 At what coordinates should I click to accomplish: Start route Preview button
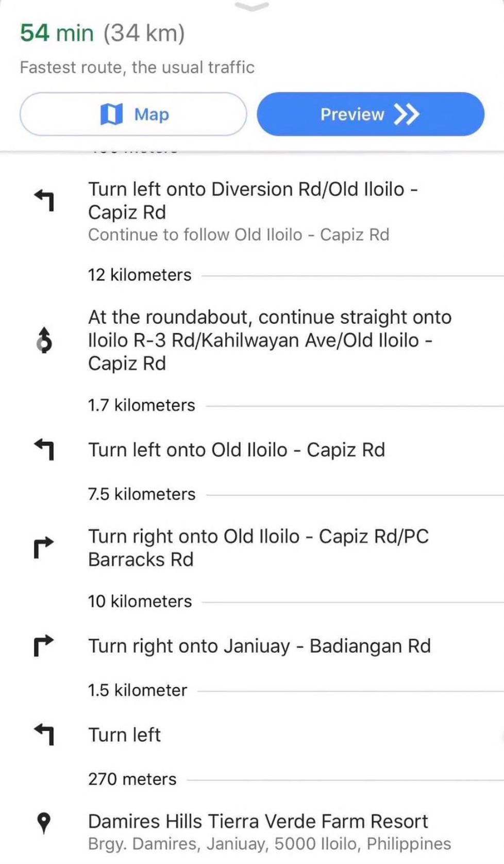click(x=371, y=114)
